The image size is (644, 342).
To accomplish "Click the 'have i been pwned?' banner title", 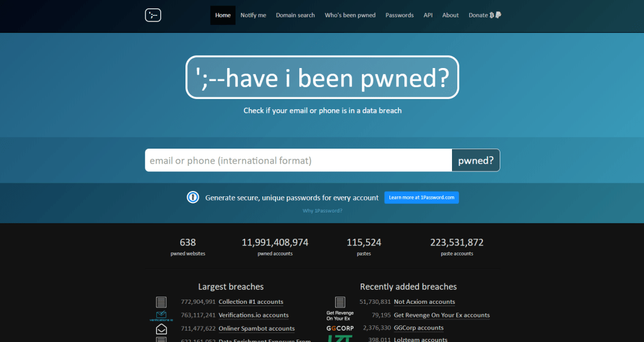I will (x=323, y=77).
